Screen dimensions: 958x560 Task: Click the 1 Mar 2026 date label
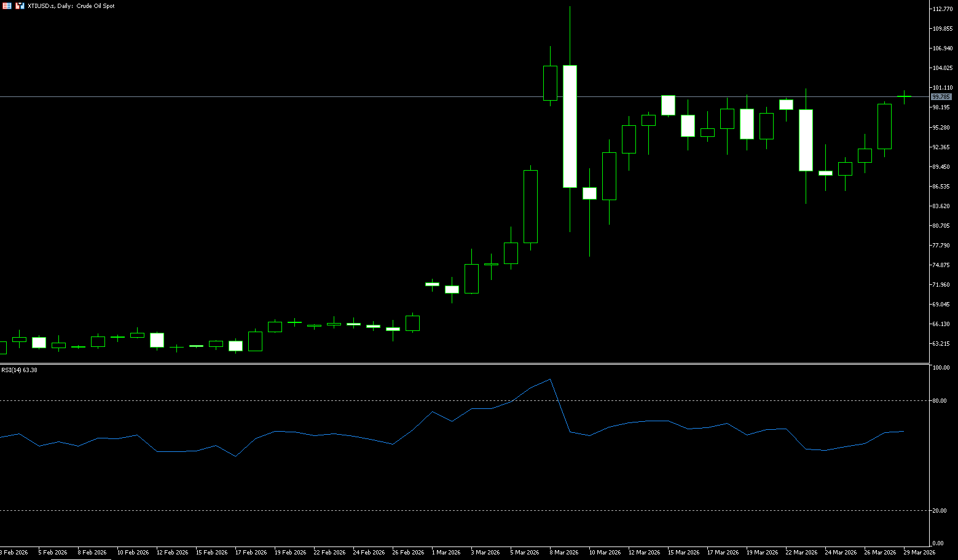[446, 553]
